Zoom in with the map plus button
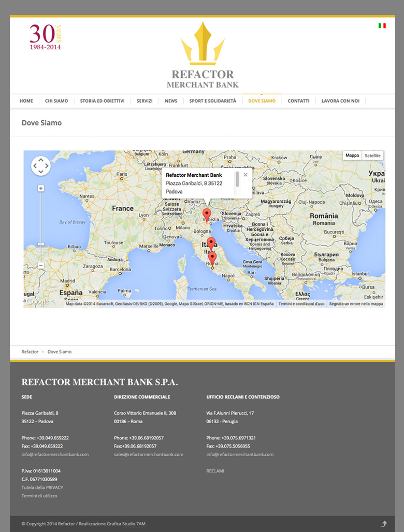 pos(41,188)
